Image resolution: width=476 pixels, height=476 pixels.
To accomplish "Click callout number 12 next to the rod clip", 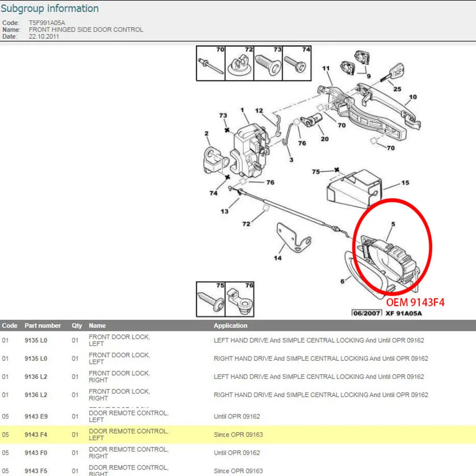I will 259,110.
